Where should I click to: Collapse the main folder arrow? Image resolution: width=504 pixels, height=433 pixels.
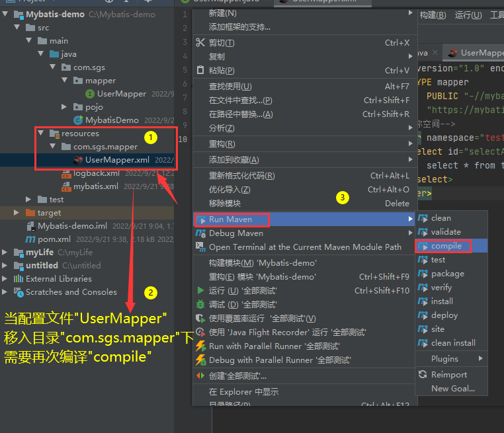coord(29,40)
